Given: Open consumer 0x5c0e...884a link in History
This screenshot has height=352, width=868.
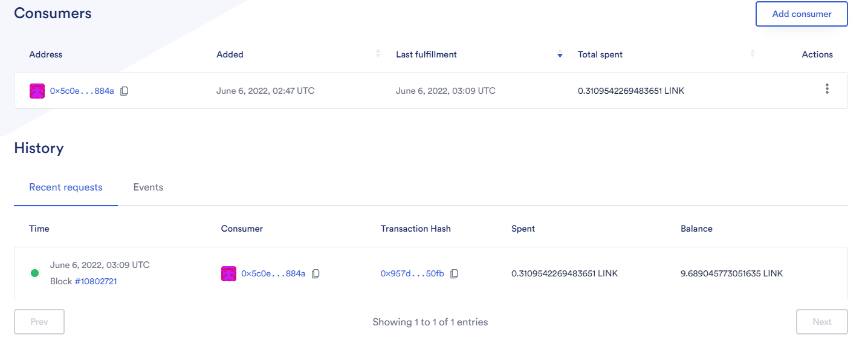Looking at the screenshot, I should coord(273,274).
